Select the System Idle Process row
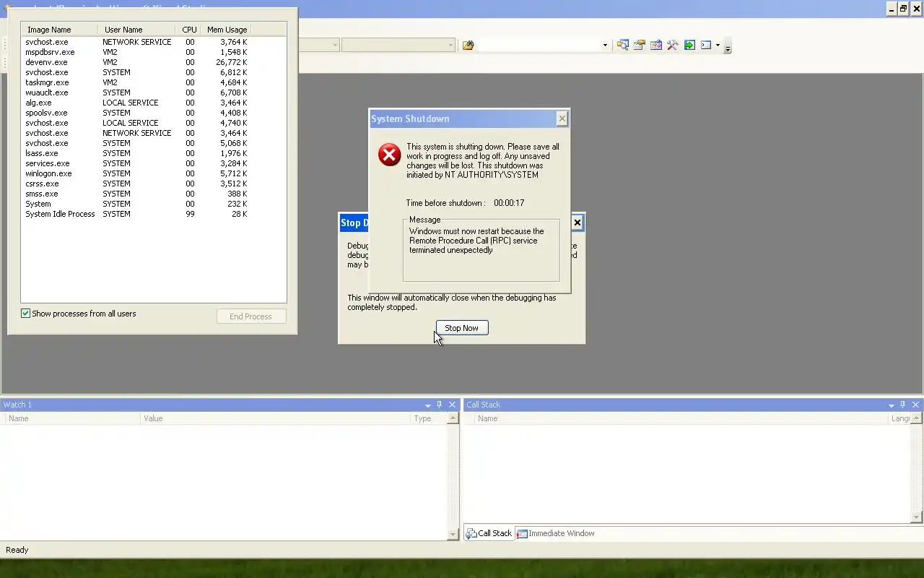 coord(137,214)
